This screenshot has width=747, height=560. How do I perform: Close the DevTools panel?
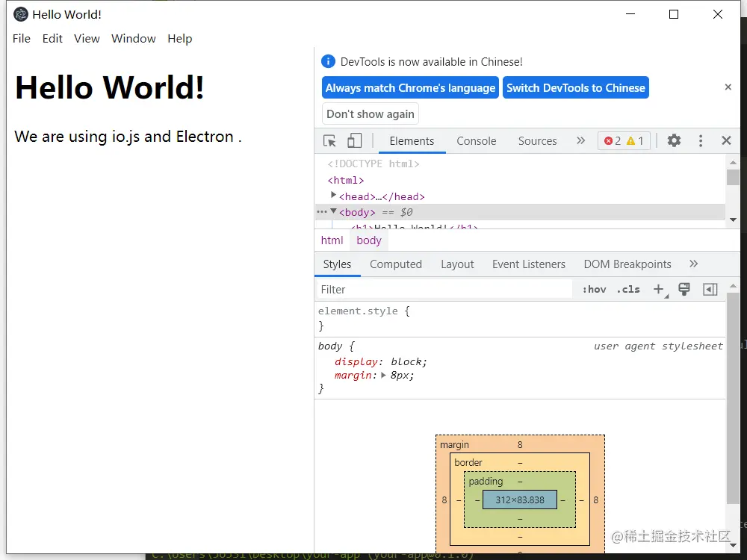pos(726,140)
